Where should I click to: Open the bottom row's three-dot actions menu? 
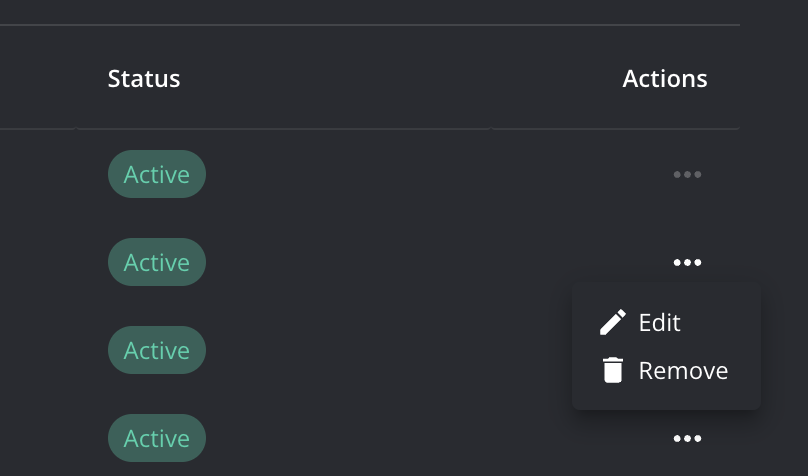click(687, 439)
